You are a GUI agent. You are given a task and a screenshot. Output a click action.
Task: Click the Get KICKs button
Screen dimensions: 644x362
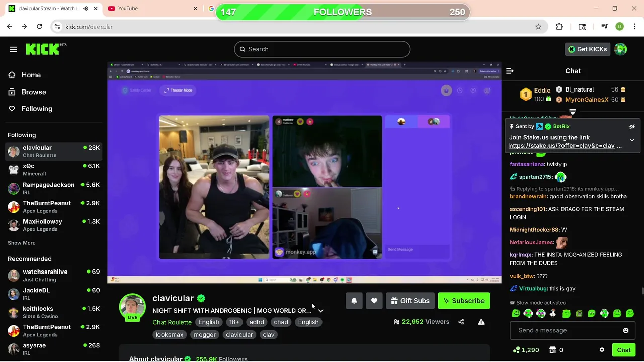tap(588, 49)
